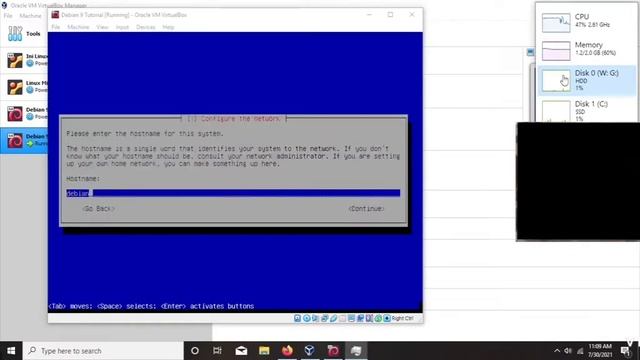Click the mouse integration status icon

(378, 318)
